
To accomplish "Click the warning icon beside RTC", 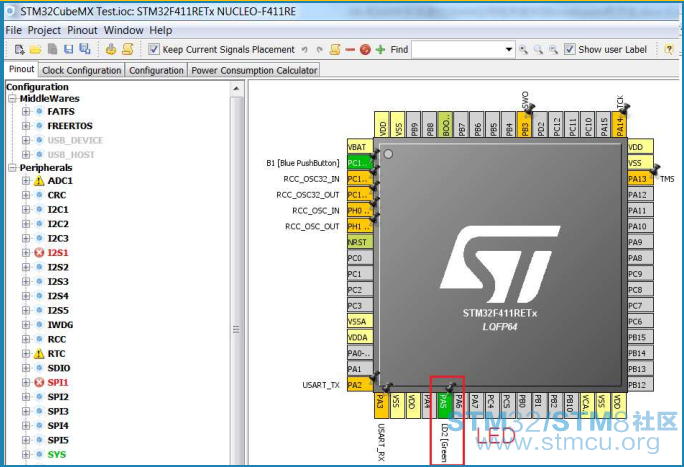I will pos(39,354).
